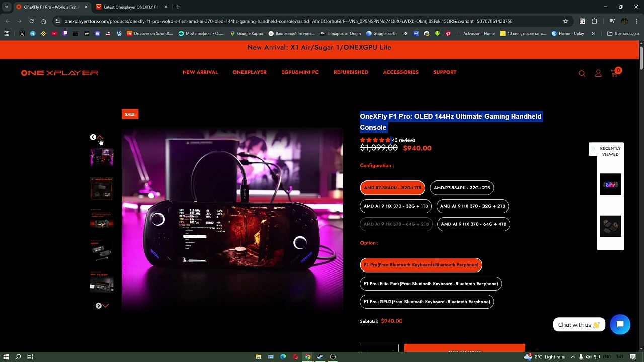644x362 pixels.
Task: Open the Telegram bookmark icon
Action: 33,34
